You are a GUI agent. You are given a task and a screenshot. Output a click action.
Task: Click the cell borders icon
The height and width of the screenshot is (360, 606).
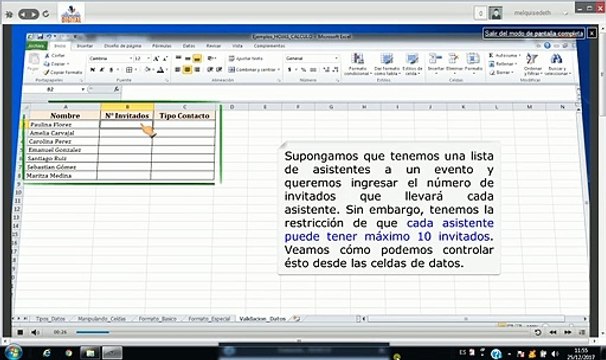[x=129, y=70]
